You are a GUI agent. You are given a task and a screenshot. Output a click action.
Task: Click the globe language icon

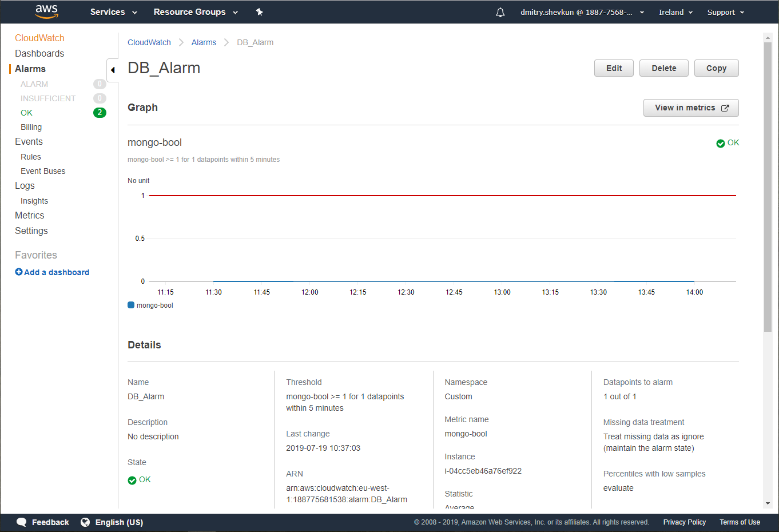(85, 522)
